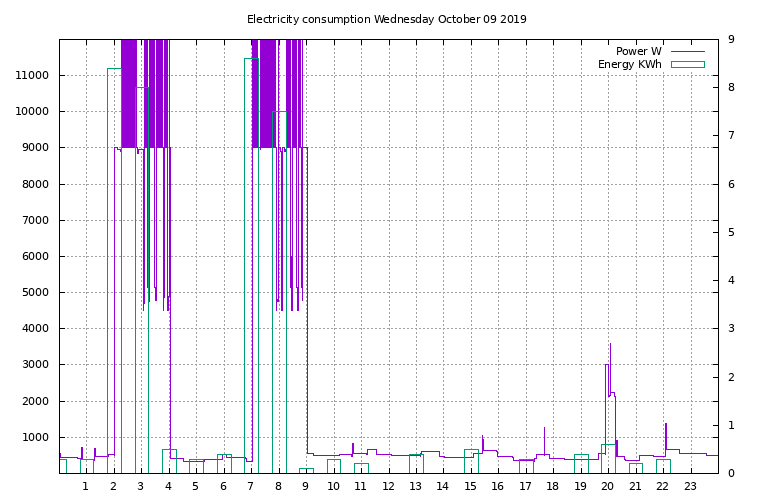
Task: Click the tall green energy bar before hour 2
Action: (115, 270)
